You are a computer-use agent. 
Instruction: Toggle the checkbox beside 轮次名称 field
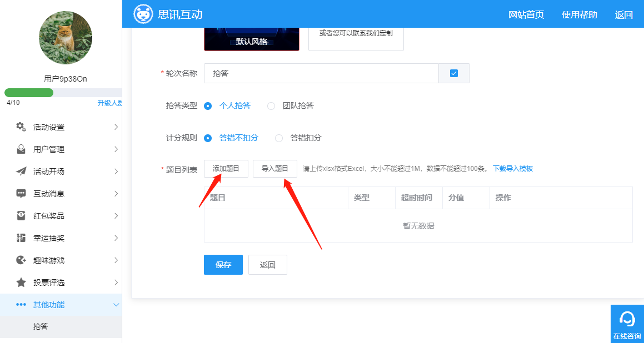[x=454, y=73]
